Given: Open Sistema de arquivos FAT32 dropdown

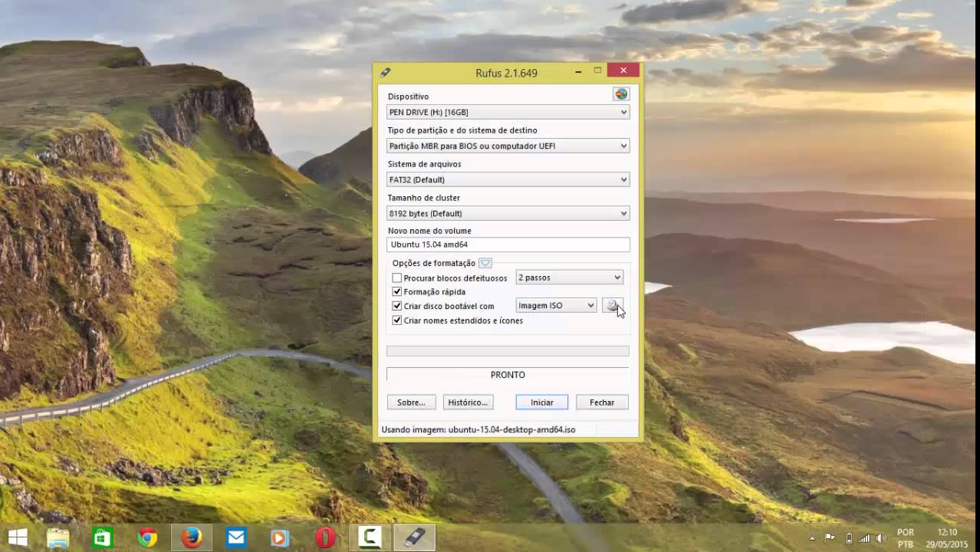Looking at the screenshot, I should pyautogui.click(x=508, y=179).
